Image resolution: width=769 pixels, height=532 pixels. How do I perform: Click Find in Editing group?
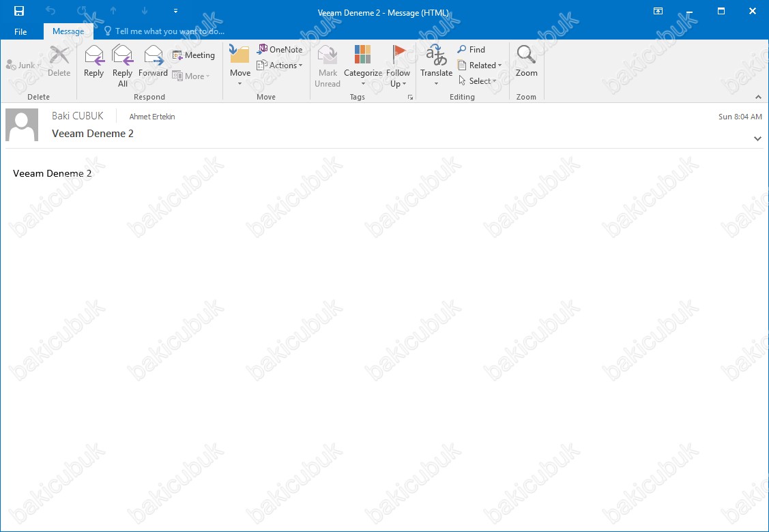(x=471, y=49)
